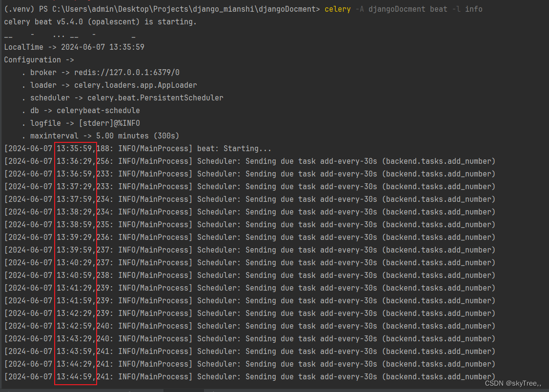Click the log line timestamped 13:42:59
The width and height of the screenshot is (549, 392).
(x=250, y=326)
